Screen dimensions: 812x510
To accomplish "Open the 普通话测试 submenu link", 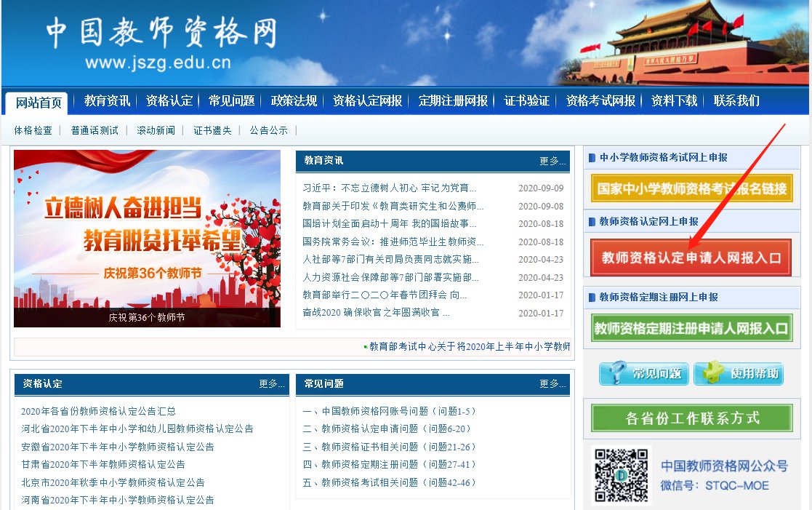I will coord(95,130).
